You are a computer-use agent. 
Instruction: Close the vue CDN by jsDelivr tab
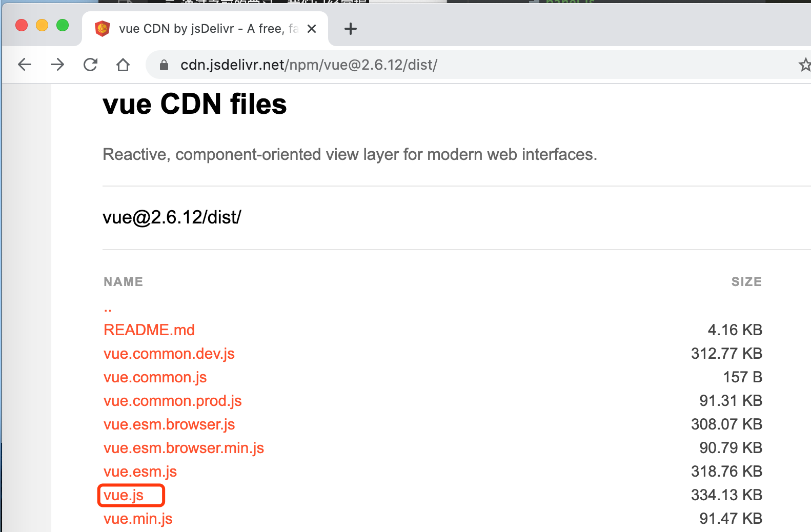(x=312, y=29)
